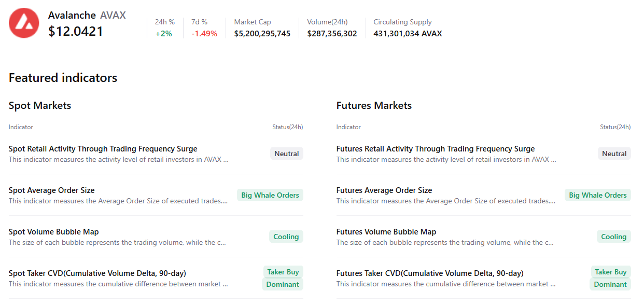Open the Futures Volume Bubble Map indicator
This screenshot has height=305, width=644.
click(x=386, y=232)
